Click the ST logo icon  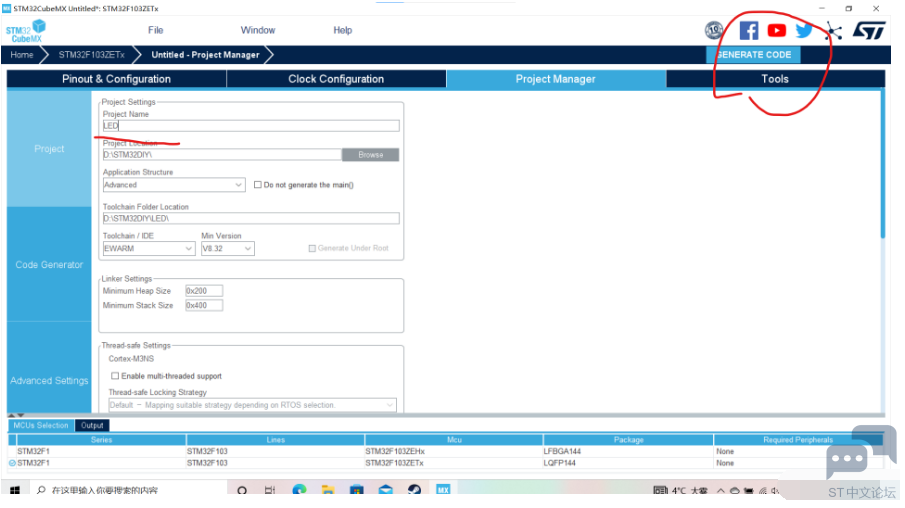pyautogui.click(x=869, y=31)
